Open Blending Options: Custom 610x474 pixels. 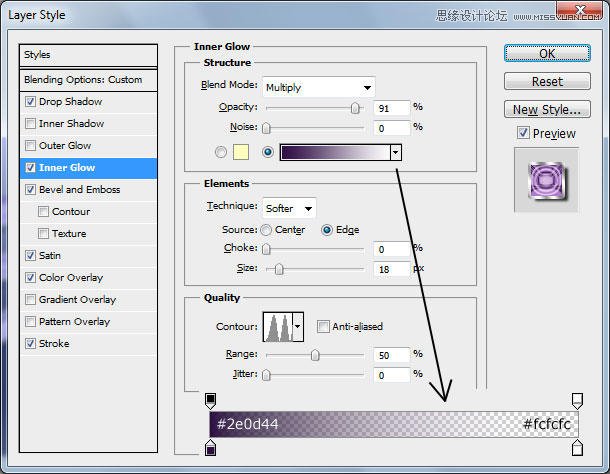(88, 80)
